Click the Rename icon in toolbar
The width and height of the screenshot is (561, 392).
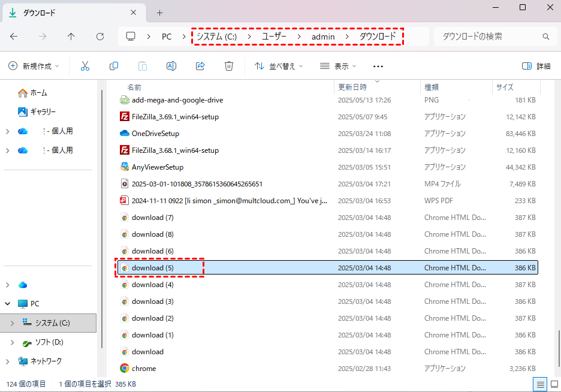tap(171, 66)
